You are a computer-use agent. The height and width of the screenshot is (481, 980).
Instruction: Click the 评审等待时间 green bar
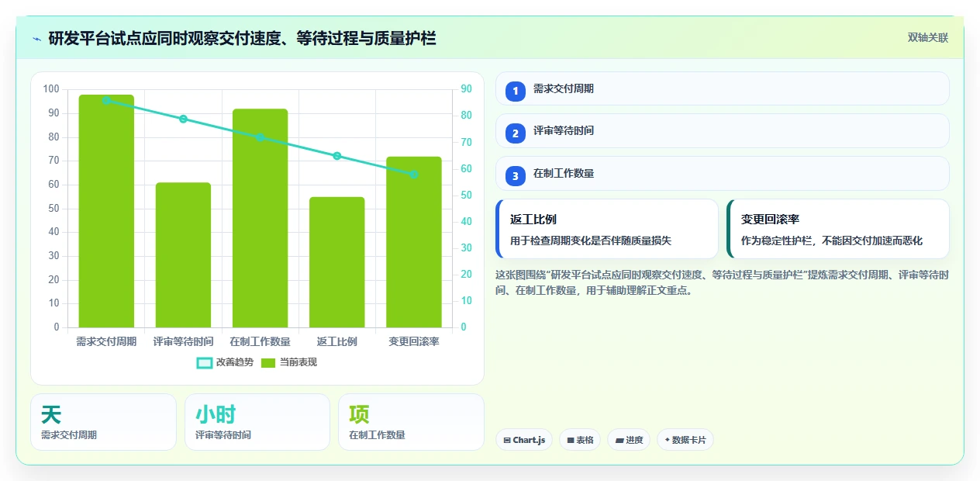point(183,255)
